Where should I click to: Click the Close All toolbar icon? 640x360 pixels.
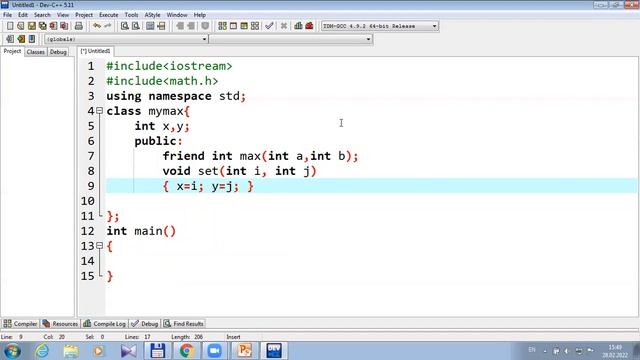click(64, 26)
